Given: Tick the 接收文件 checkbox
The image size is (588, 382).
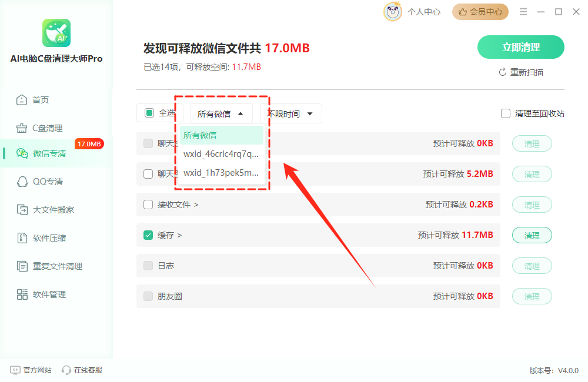Looking at the screenshot, I should [148, 205].
